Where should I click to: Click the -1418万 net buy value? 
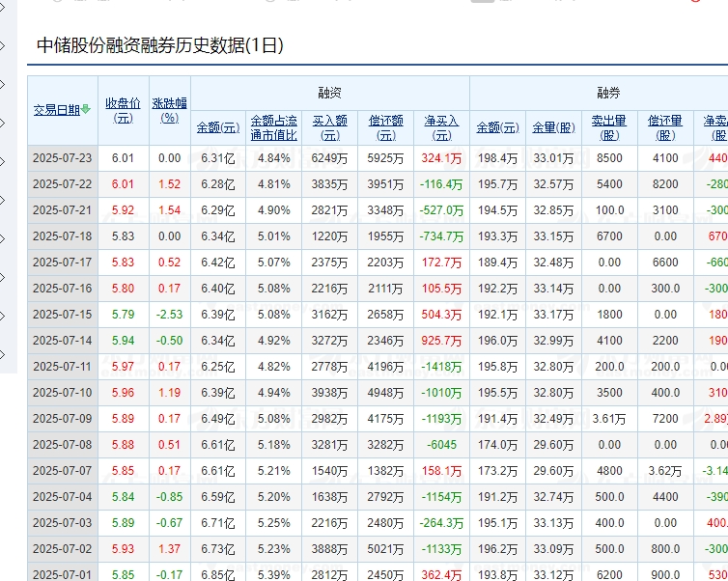click(441, 367)
